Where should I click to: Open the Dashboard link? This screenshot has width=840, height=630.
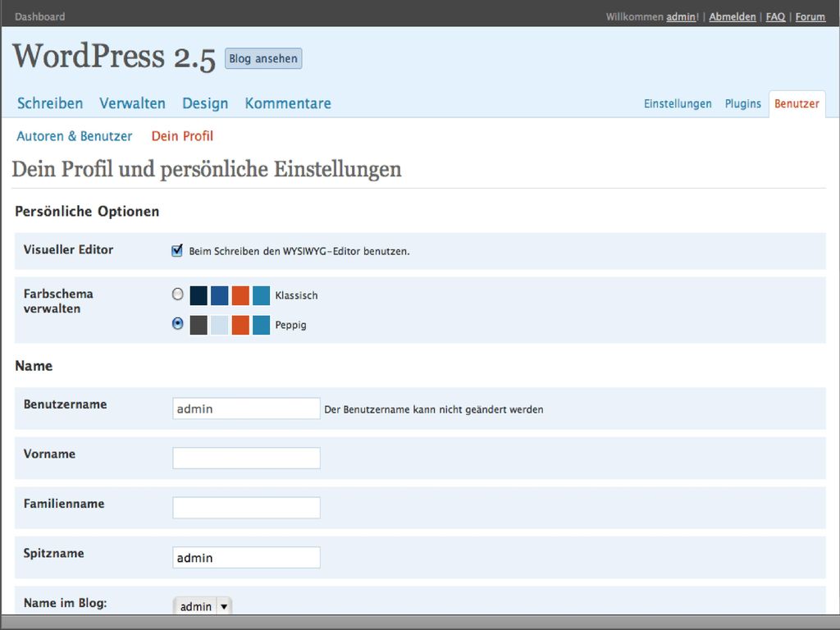point(39,16)
